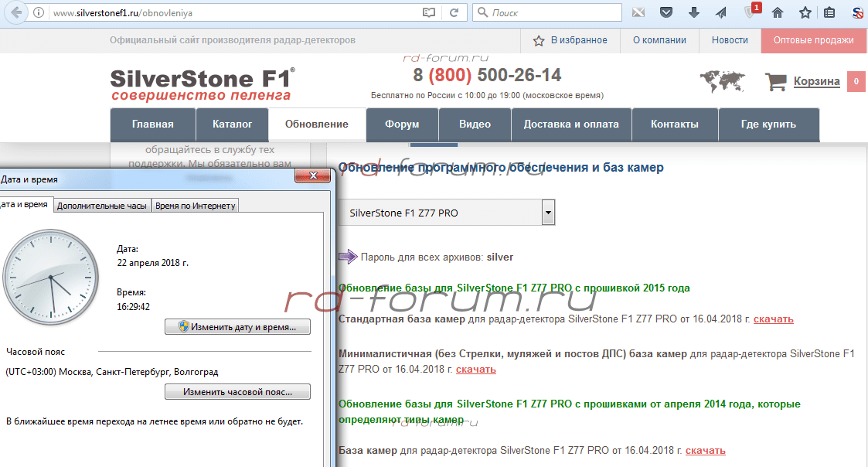The height and width of the screenshot is (467, 868).
Task: Click the Поиск search field
Action: point(547,12)
